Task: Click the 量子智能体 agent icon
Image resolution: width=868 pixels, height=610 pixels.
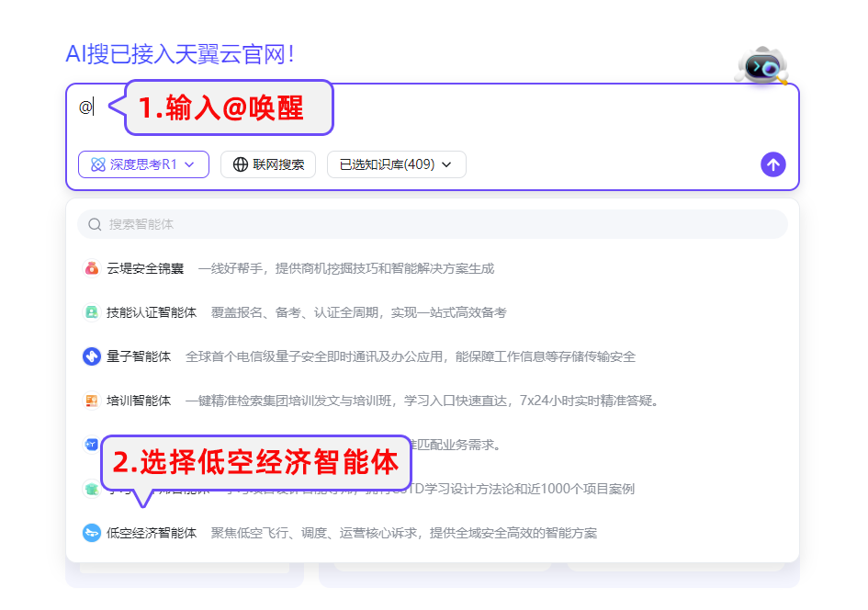Action: click(91, 356)
